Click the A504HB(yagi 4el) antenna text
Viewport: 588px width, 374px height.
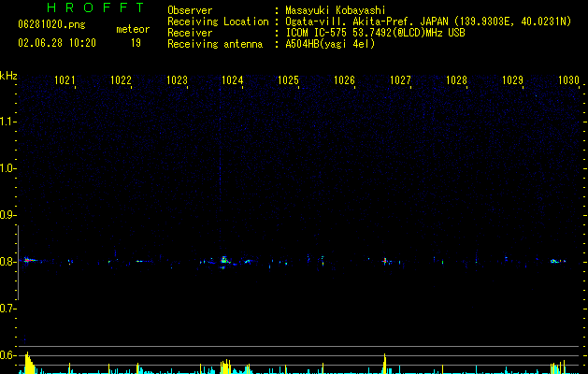(330, 44)
